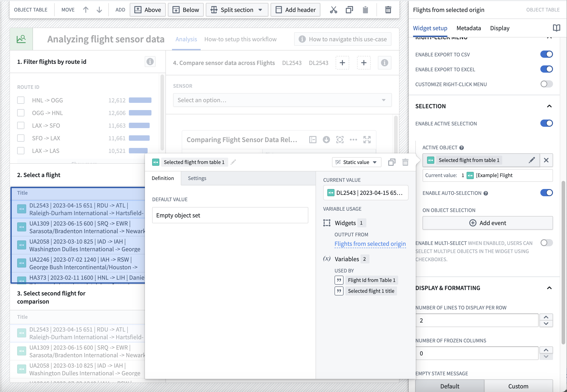Screen dimensions: 567x392
Task: Click the Number of frozen columns field
Action: point(476,353)
